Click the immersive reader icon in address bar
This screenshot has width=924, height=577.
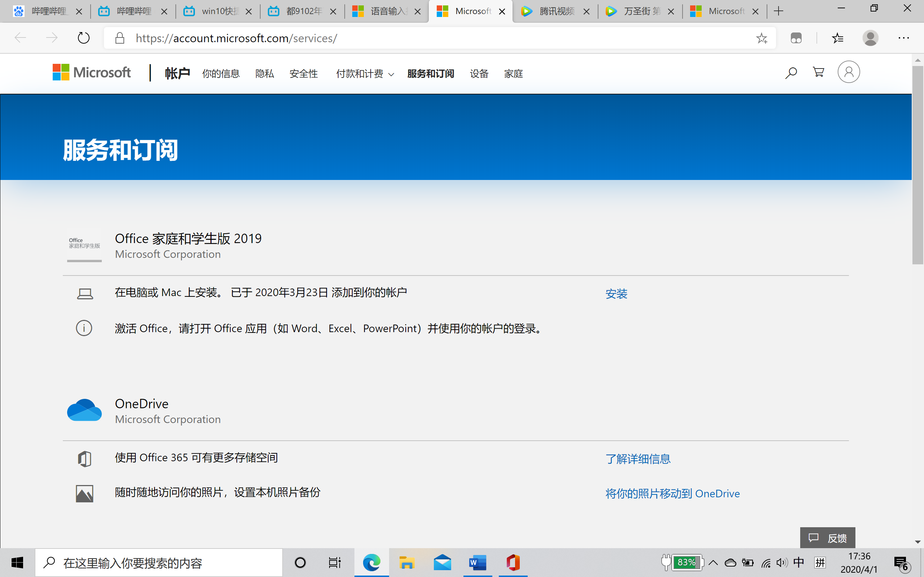(796, 38)
